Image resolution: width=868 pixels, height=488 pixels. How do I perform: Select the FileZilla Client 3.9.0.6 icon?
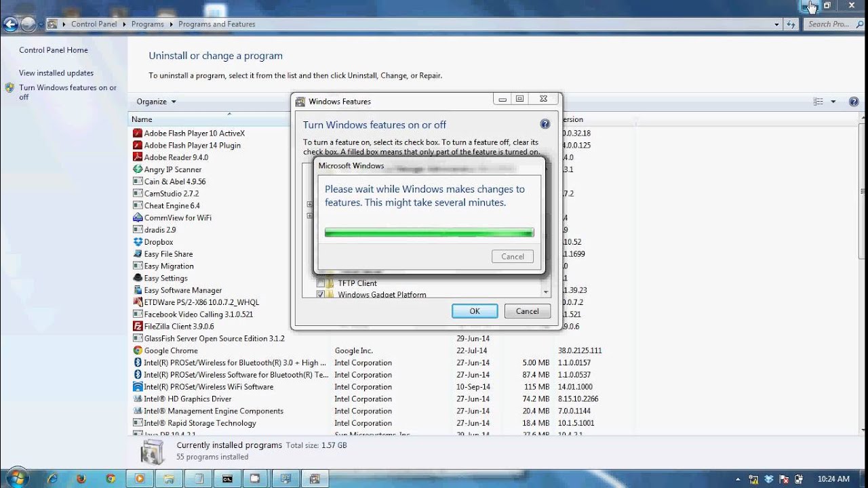[138, 326]
